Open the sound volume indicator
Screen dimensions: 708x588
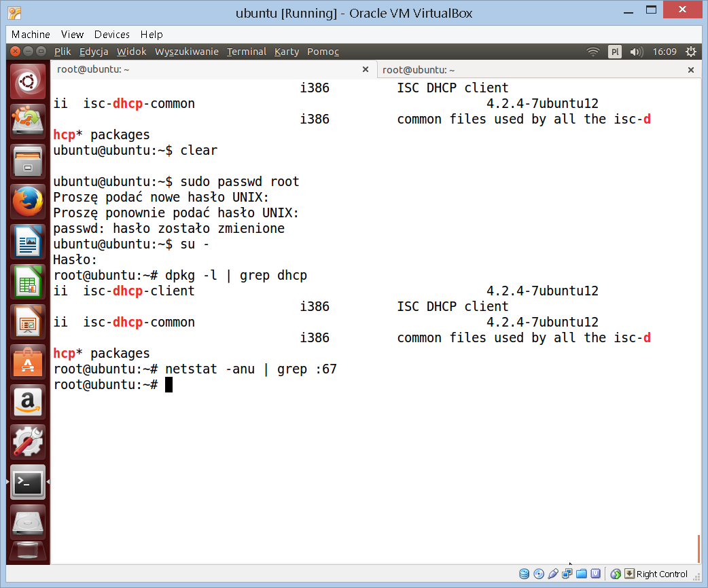tap(636, 52)
